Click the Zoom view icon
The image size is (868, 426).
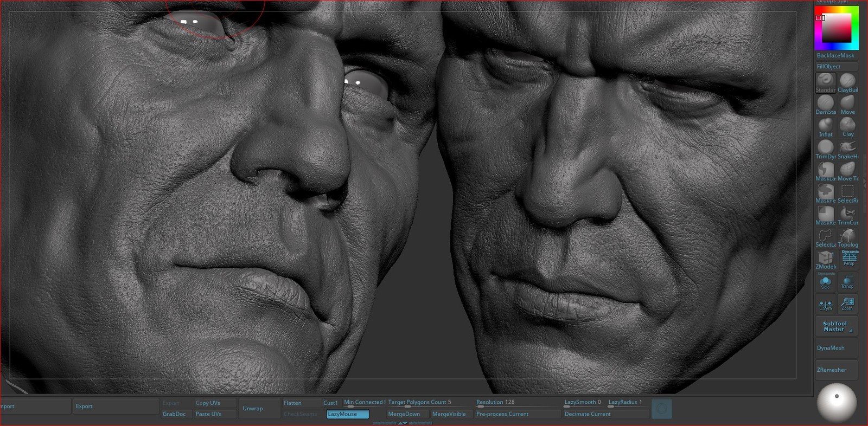pos(847,304)
